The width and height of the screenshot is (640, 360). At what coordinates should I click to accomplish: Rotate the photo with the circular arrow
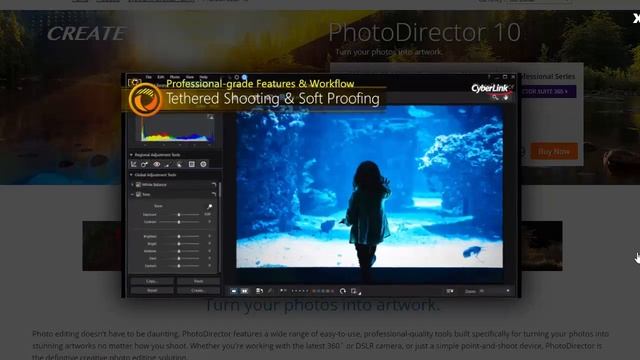point(343,291)
